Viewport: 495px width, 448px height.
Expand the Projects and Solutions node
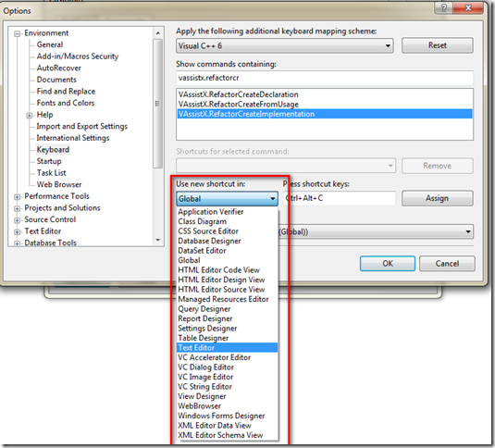click(x=17, y=208)
